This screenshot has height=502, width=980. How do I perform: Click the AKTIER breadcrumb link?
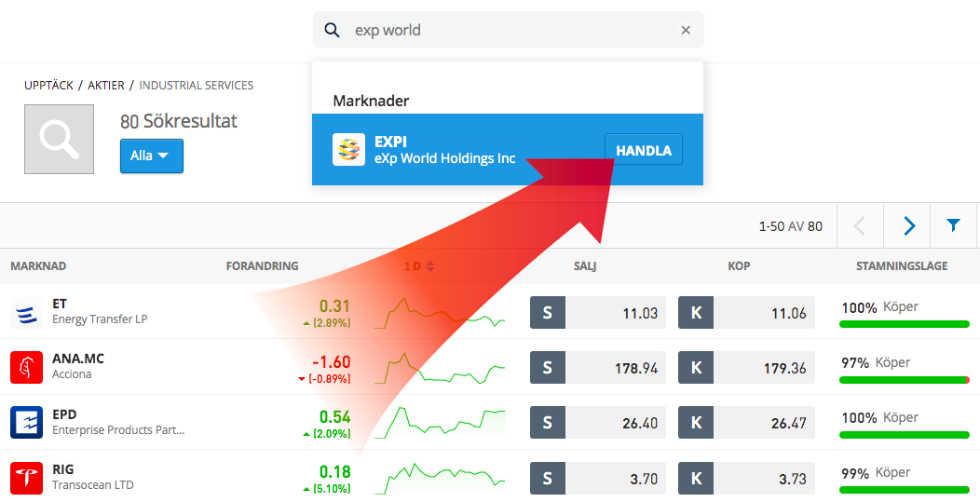(x=106, y=86)
